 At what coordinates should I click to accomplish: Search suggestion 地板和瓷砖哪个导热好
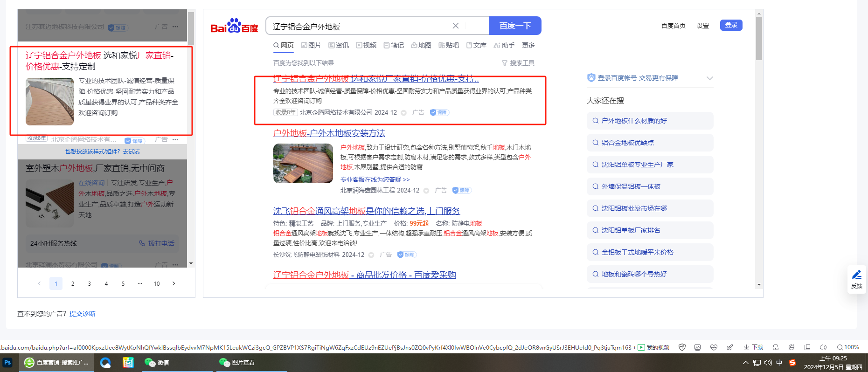(650, 274)
